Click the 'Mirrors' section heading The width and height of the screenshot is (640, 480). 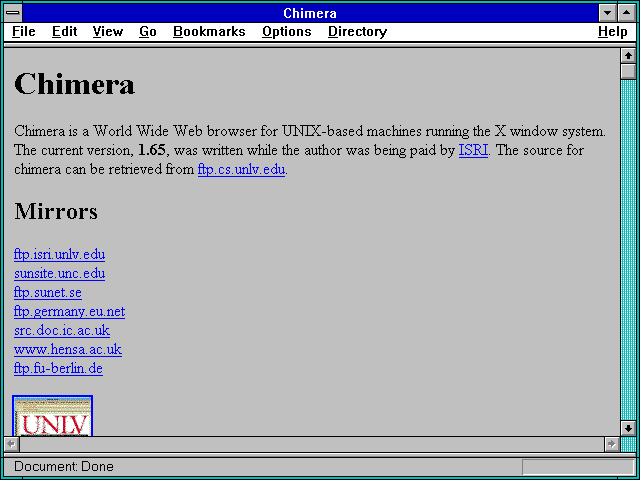pos(56,211)
